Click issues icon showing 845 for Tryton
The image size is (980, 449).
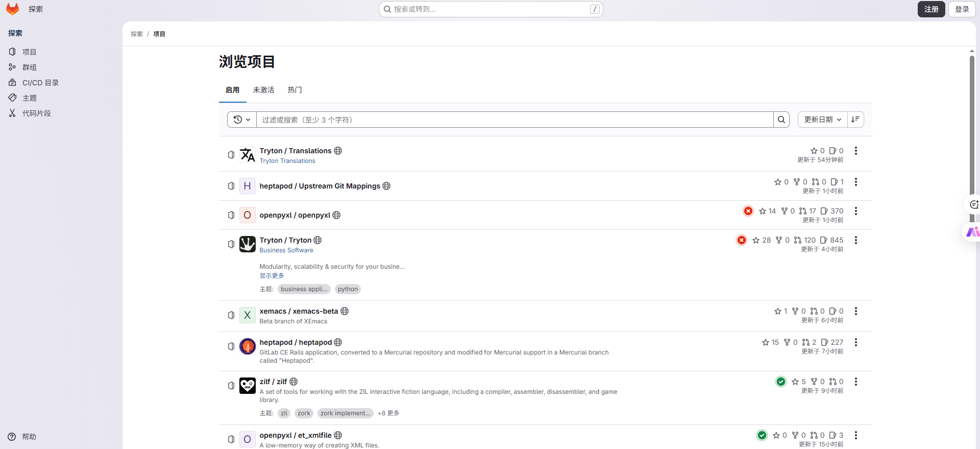pos(824,240)
